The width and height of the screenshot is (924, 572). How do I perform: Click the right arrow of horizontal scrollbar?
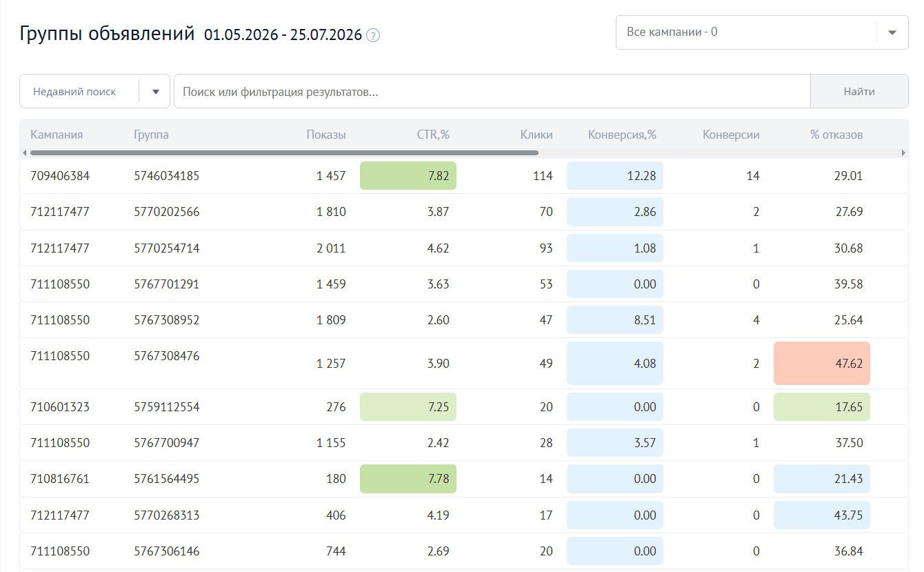coord(903,152)
